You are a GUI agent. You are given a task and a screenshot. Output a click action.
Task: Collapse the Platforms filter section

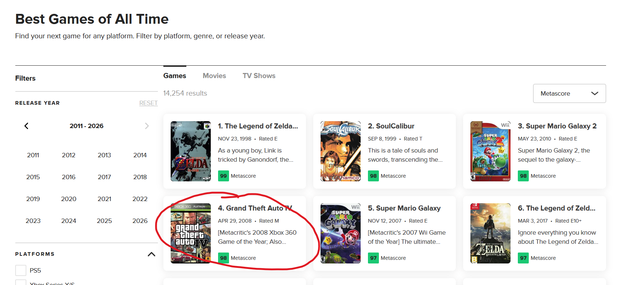(x=151, y=254)
